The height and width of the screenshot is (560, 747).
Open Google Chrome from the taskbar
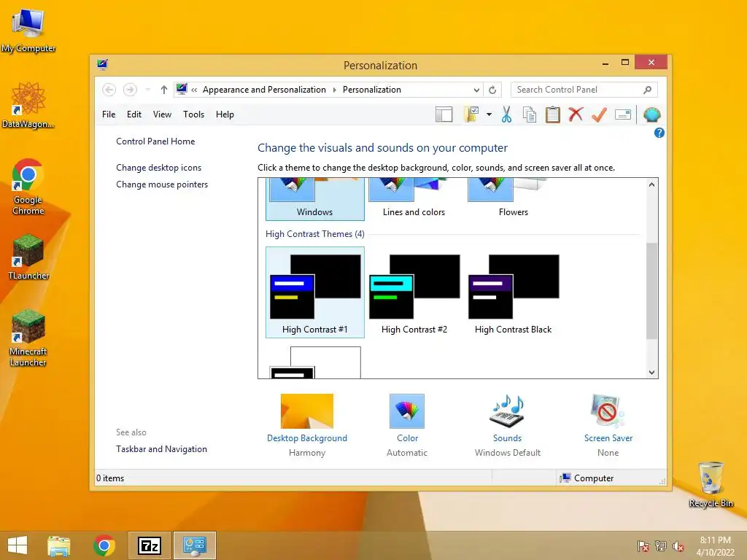(104, 545)
